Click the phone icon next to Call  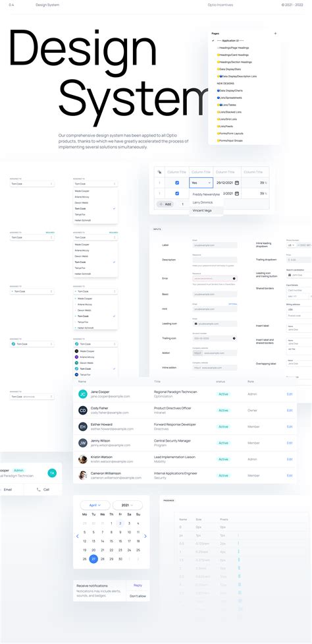point(39,490)
